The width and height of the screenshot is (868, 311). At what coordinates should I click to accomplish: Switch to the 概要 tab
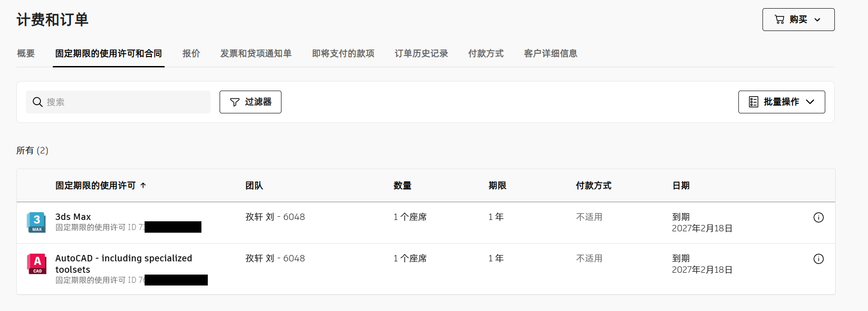tap(26, 54)
